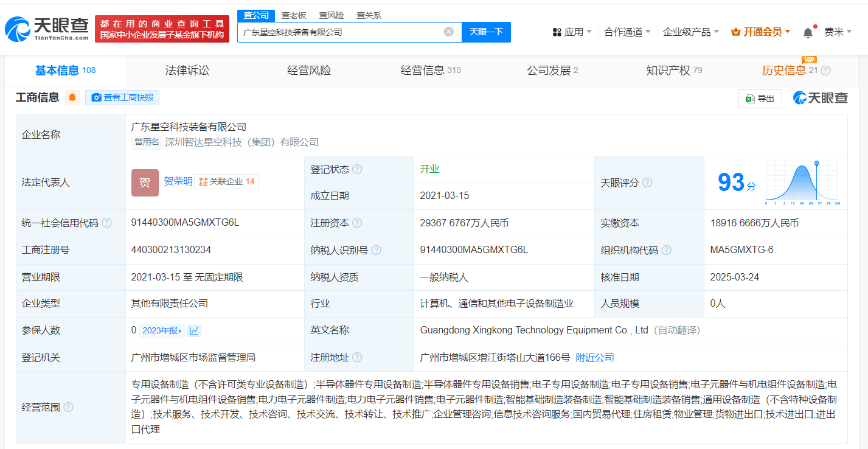Open the 企业级产品 dropdown menu
Viewport: 868px width, 449px height.
point(690,32)
